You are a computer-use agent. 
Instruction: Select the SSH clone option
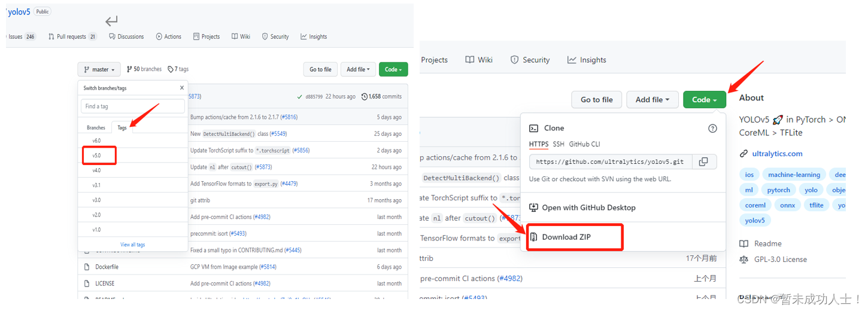point(559,144)
